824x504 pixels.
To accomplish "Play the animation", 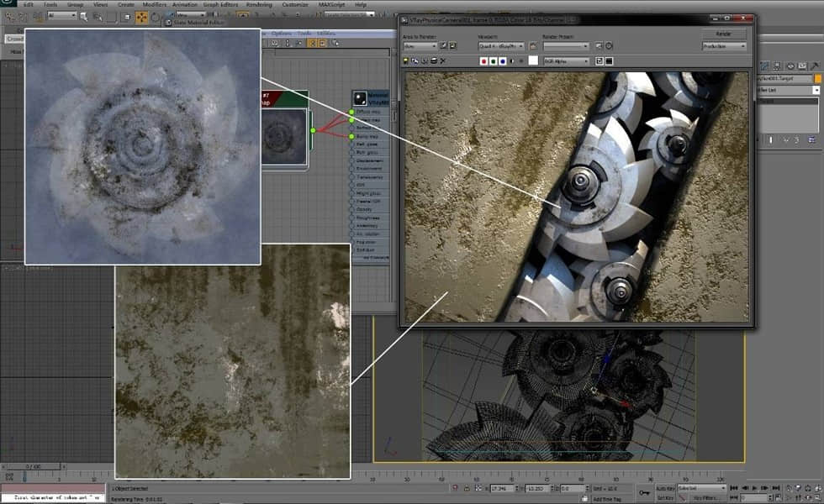I will coord(755,488).
